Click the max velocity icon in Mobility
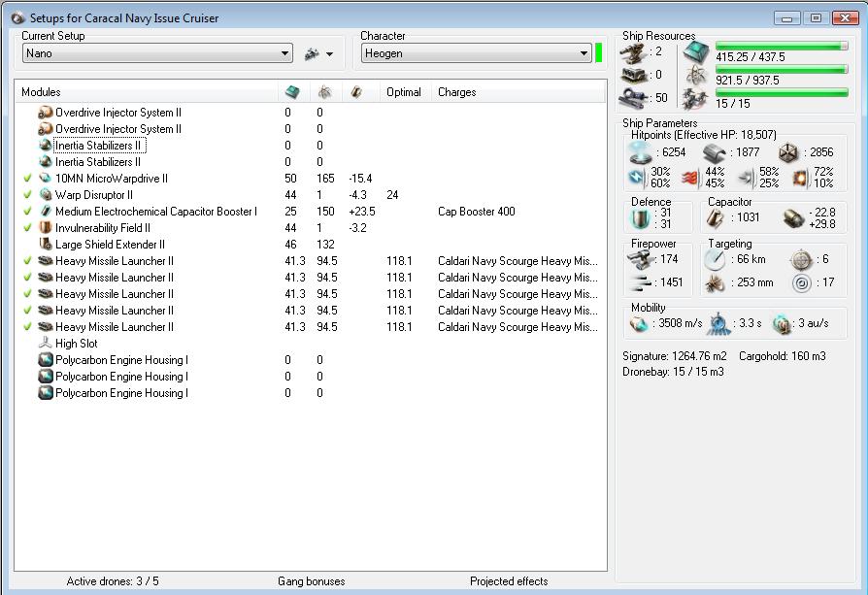This screenshot has height=595, width=868. (x=639, y=323)
